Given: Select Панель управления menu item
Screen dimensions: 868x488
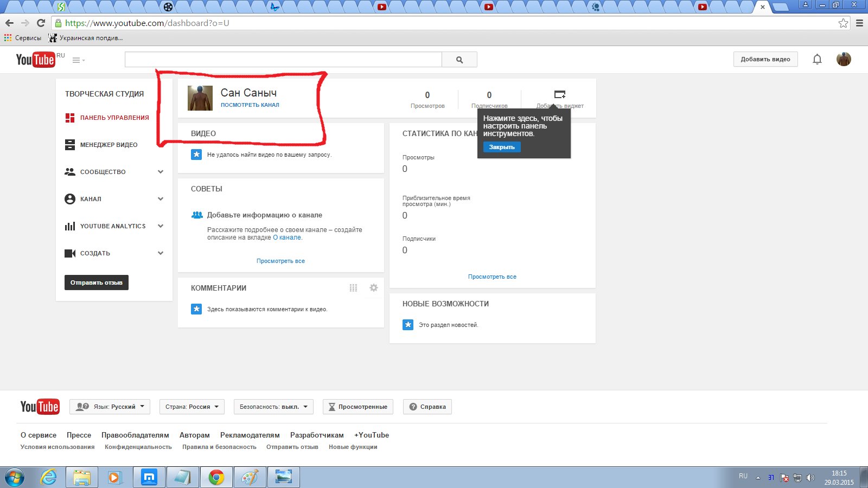Looking at the screenshot, I should (x=114, y=118).
